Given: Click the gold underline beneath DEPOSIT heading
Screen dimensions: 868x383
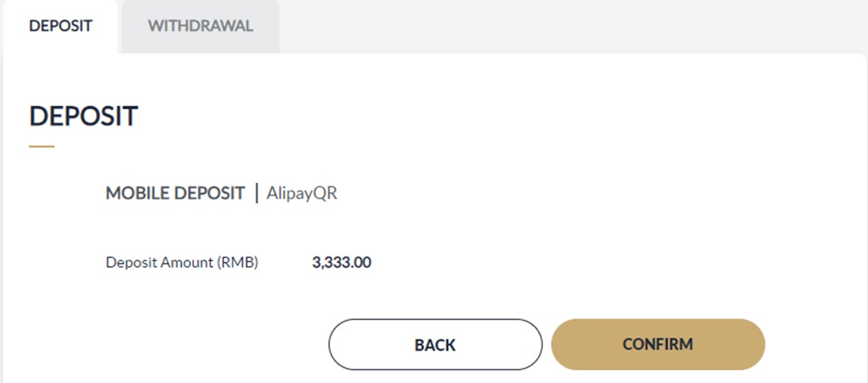Looking at the screenshot, I should pyautogui.click(x=41, y=146).
